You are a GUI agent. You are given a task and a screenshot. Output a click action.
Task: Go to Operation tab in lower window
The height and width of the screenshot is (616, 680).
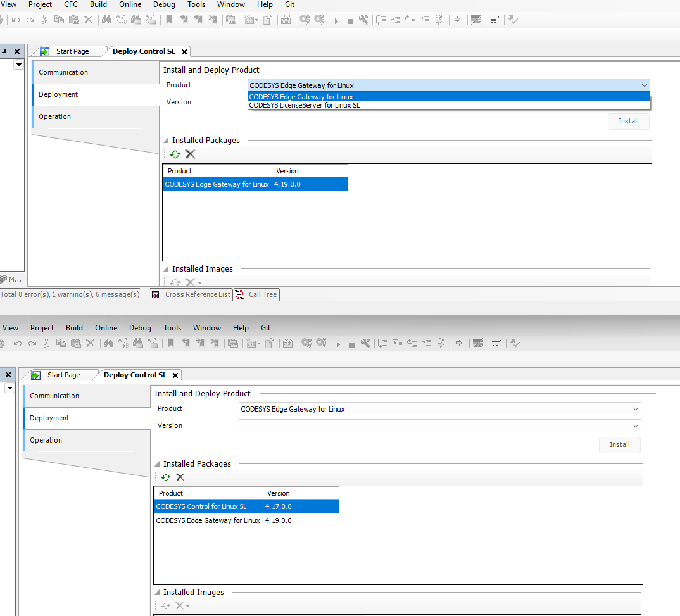[x=46, y=440]
